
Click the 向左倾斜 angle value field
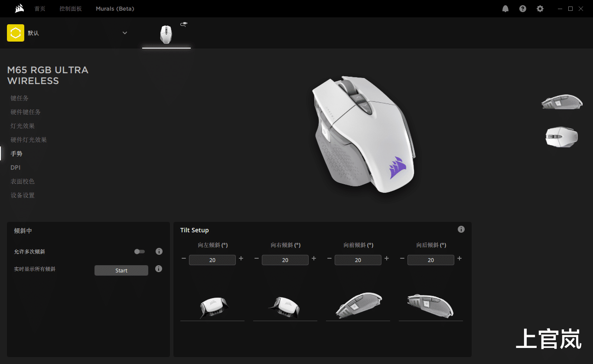(212, 260)
